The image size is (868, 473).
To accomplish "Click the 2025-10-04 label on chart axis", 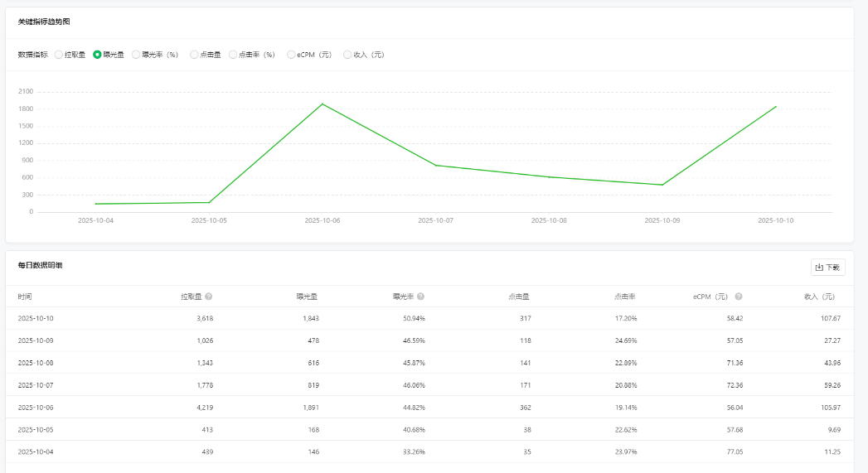I will 96,221.
